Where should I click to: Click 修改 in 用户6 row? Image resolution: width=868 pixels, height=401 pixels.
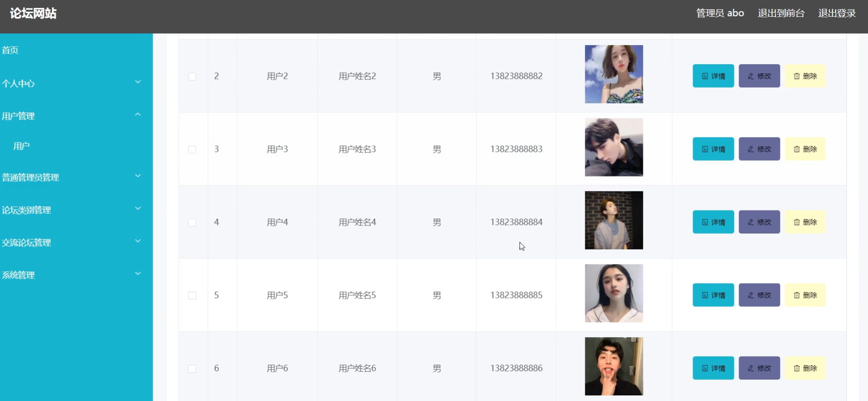[x=759, y=368]
